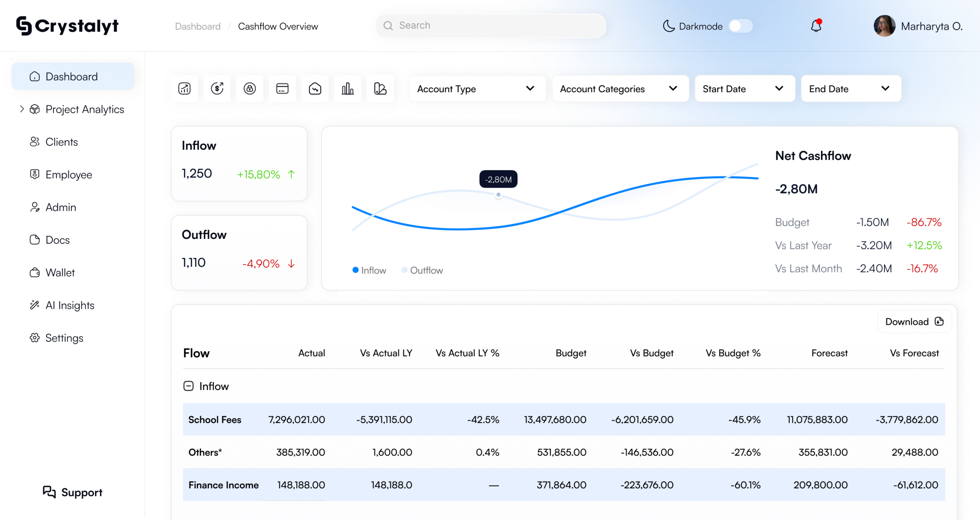Screen dimensions: 980x520
Task: Open AI Insights in the sidebar
Action: (x=70, y=305)
